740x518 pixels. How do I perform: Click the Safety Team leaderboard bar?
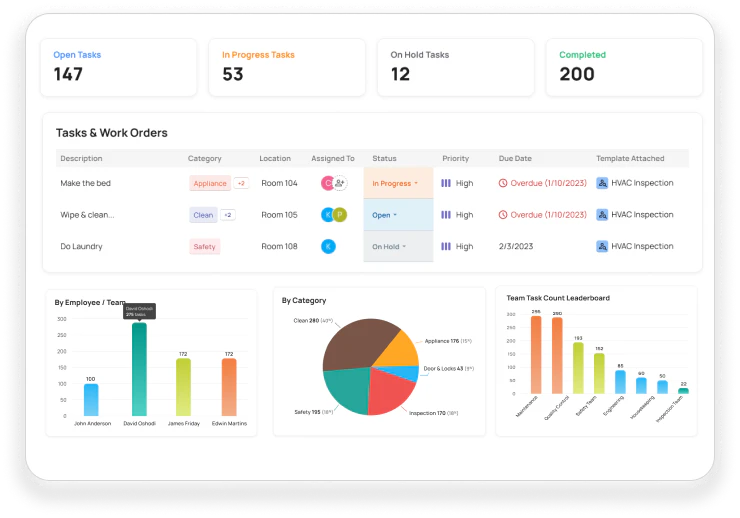(578, 368)
